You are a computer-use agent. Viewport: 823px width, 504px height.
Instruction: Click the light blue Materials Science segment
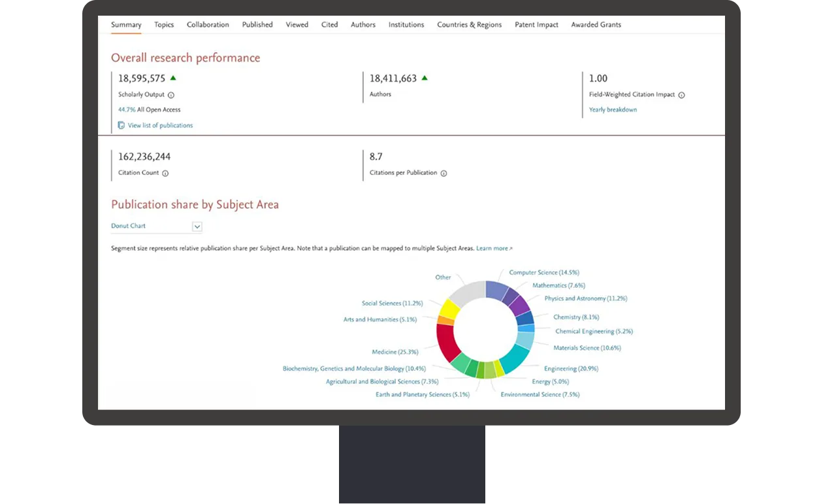524,340
